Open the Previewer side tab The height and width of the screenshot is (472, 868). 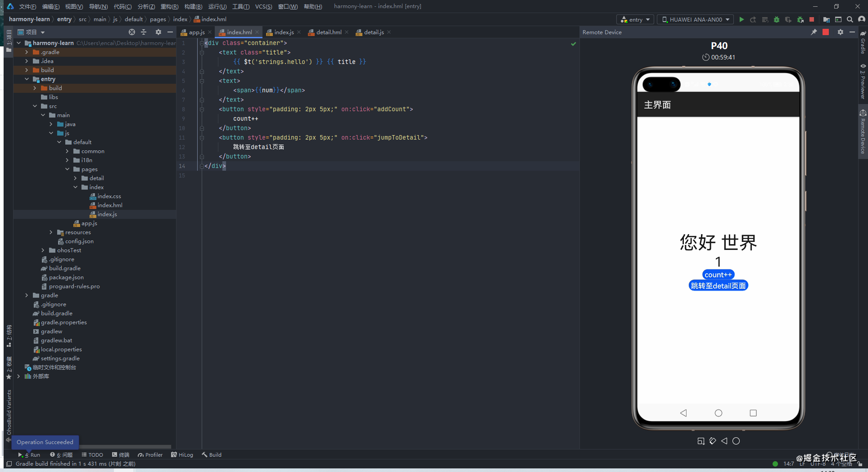863,82
